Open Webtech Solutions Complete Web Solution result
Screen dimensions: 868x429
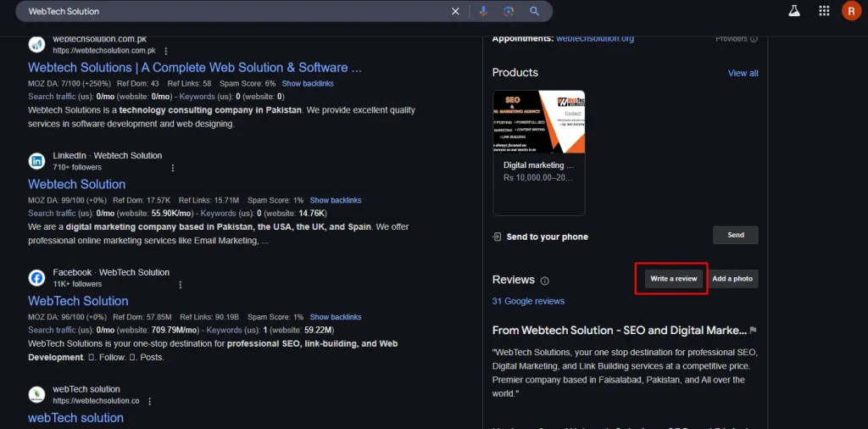tap(195, 68)
